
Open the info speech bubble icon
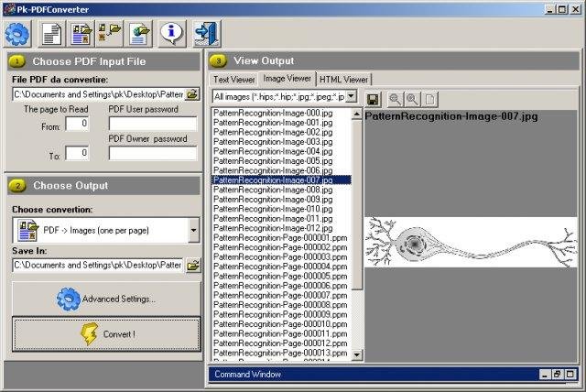pos(171,34)
